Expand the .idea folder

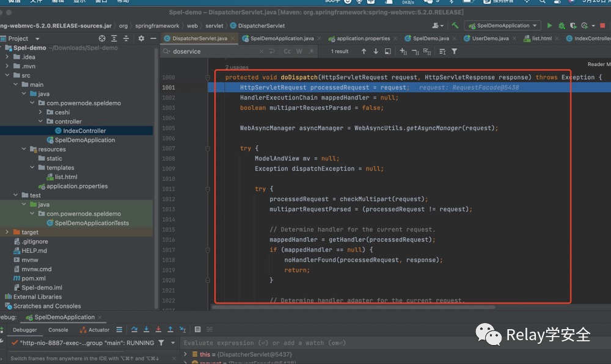7,57
